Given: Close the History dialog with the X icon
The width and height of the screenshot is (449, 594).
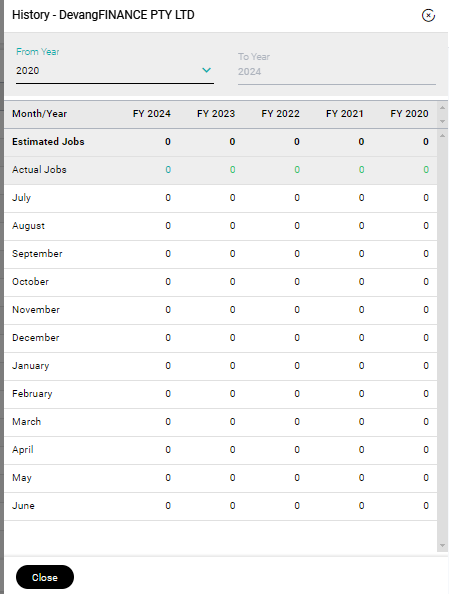Looking at the screenshot, I should [428, 16].
